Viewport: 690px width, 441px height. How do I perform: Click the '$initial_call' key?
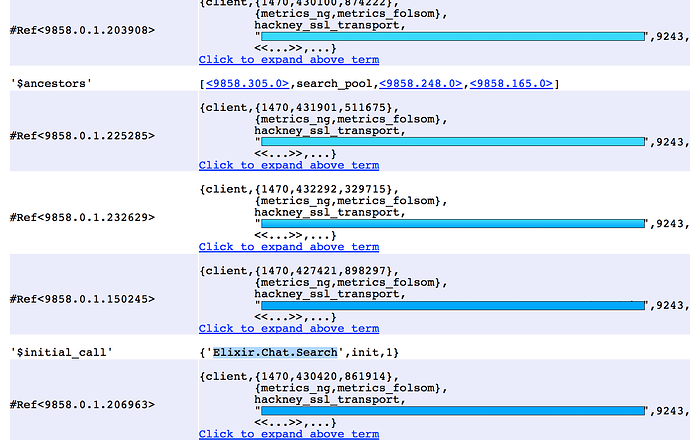[61, 353]
